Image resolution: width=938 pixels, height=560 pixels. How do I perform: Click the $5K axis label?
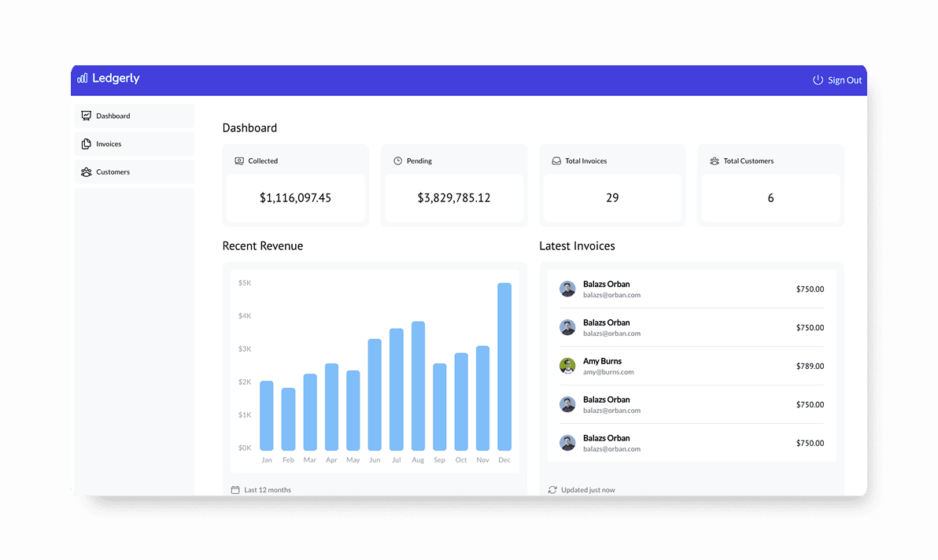click(x=245, y=282)
